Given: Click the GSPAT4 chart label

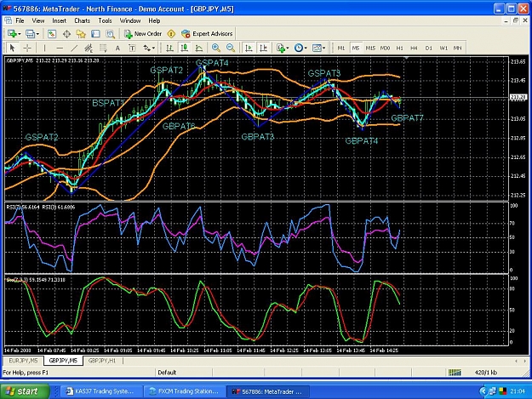Looking at the screenshot, I should click(x=213, y=63).
